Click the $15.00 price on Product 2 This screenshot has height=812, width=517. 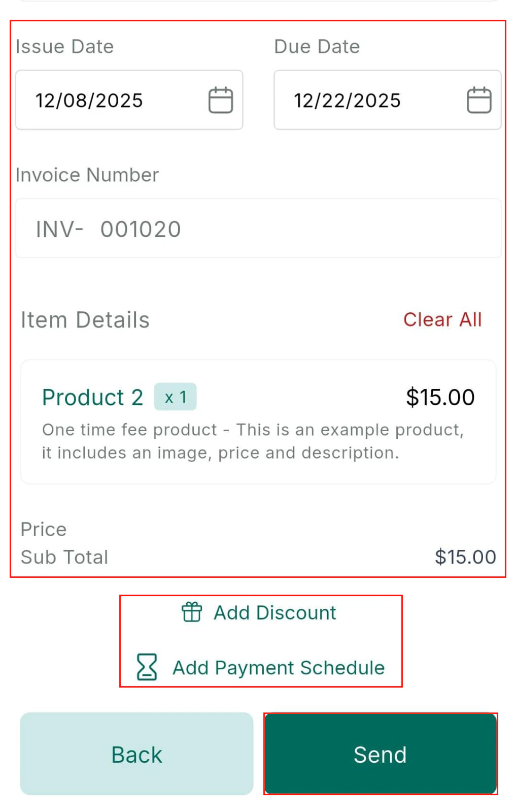pyautogui.click(x=439, y=397)
